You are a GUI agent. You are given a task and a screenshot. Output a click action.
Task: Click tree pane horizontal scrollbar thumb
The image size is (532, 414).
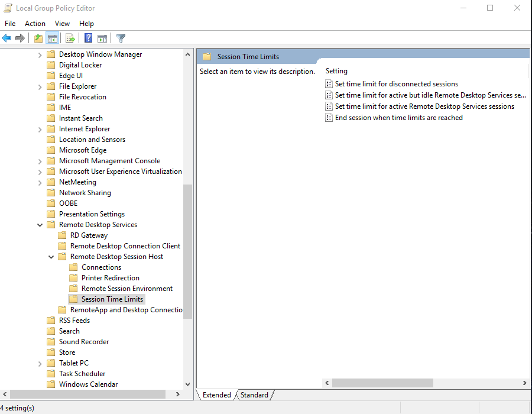click(87, 394)
